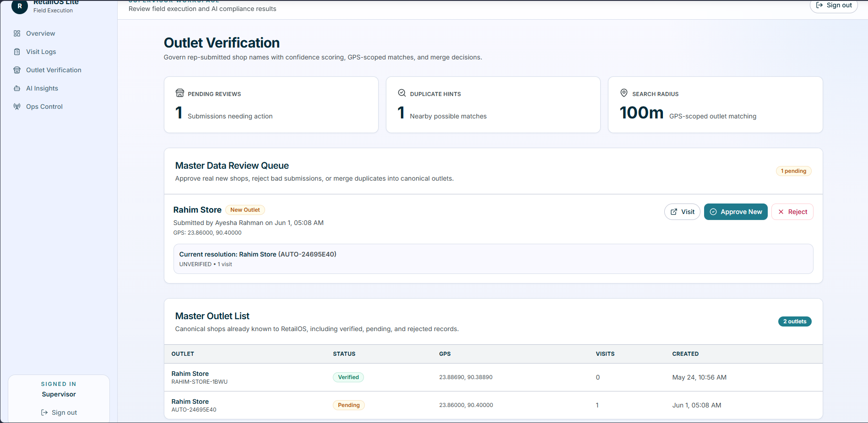Click 'Nearby possible matches' text
Screen dimensions: 868x423
click(448, 116)
